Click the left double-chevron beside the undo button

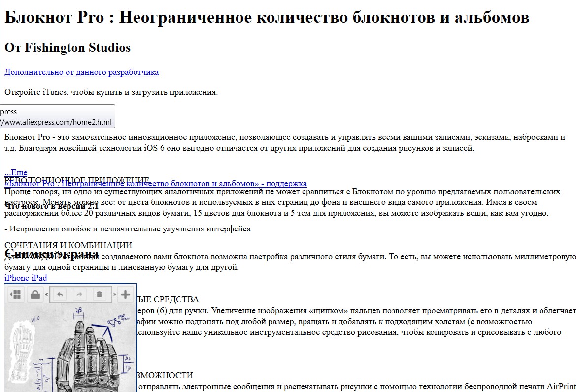(x=46, y=294)
